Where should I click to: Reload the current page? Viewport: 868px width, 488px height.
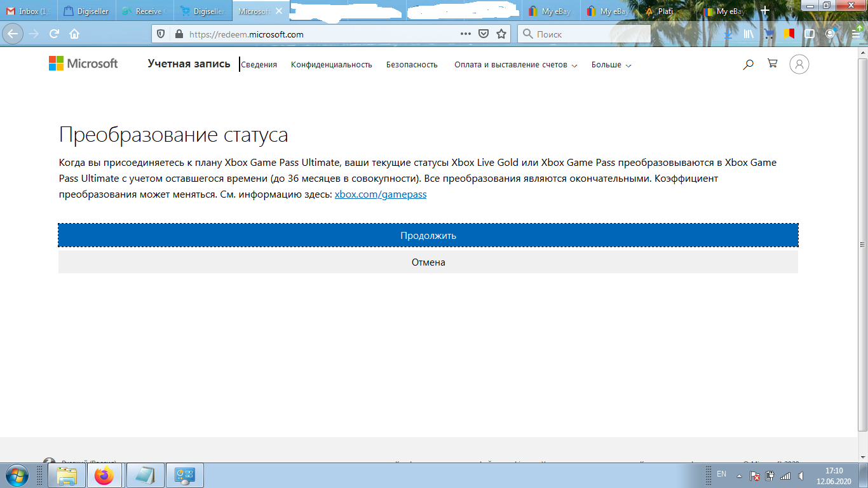pos(55,34)
